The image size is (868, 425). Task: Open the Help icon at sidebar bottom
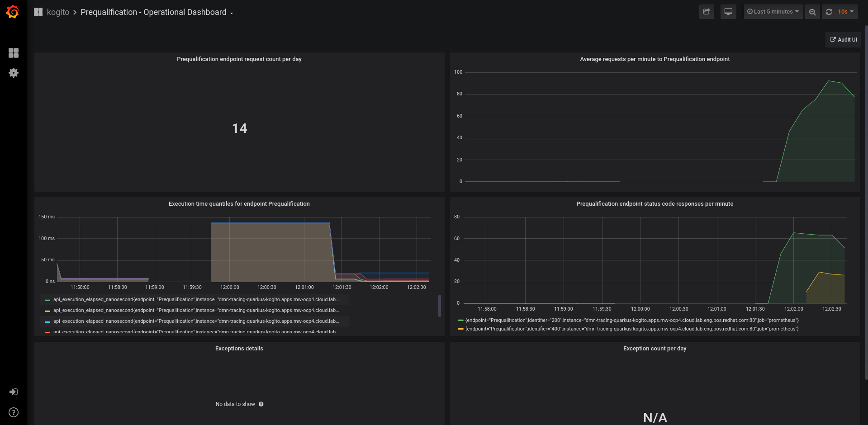pyautogui.click(x=13, y=412)
